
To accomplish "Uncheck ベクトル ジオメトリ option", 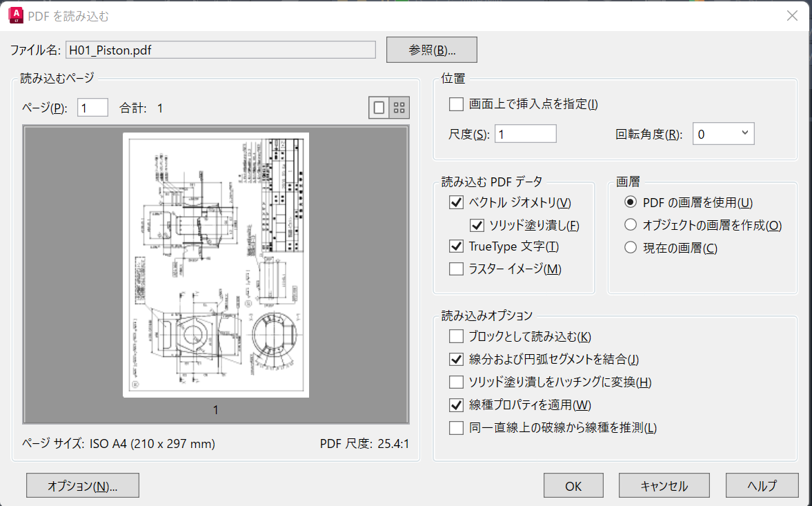I will pos(456,202).
